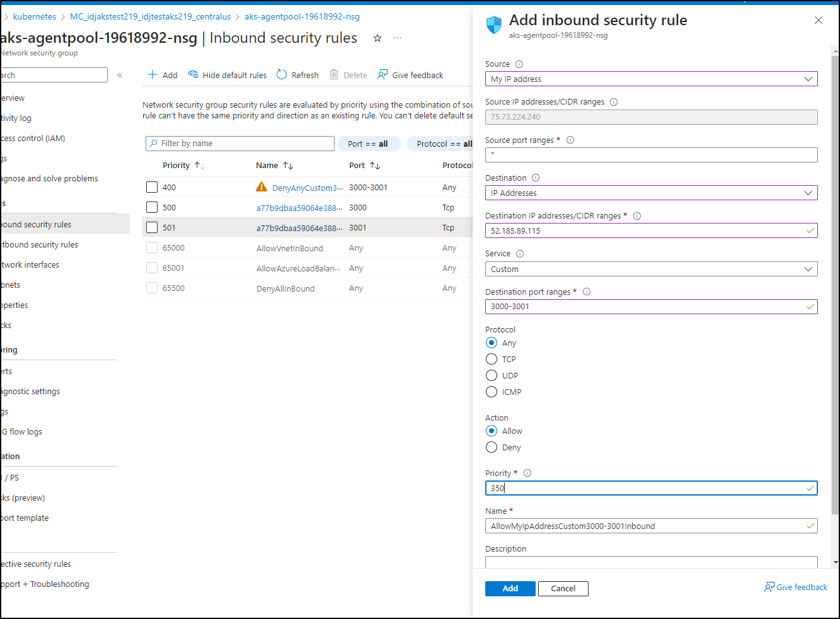Open DenyAnyCustom3 rule link
Screen dimensions: 840x619
click(x=308, y=188)
